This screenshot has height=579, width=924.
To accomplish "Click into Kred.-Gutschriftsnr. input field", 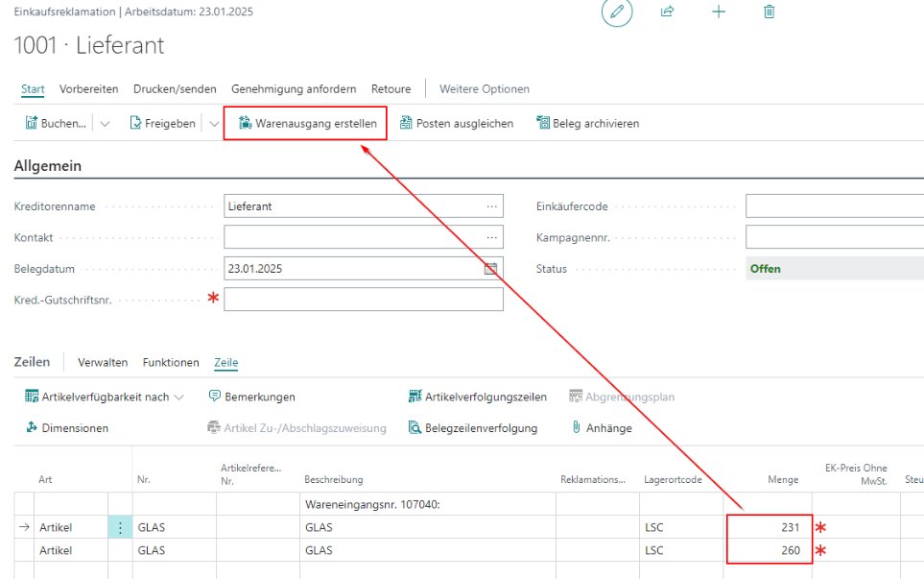I will (363, 300).
